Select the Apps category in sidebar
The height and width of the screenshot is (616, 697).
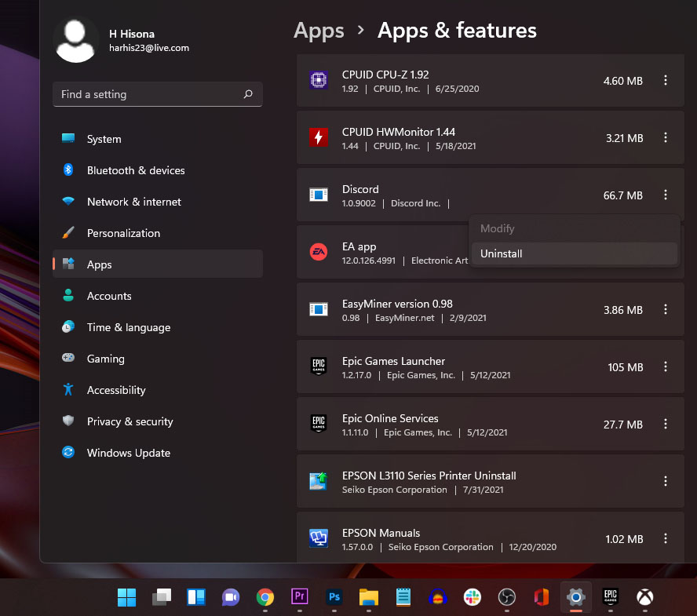(157, 264)
